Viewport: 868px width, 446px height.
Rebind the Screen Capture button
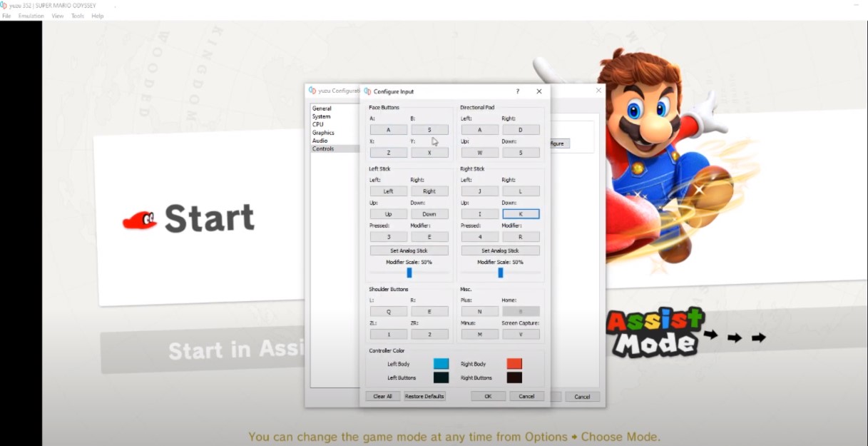[521, 335]
